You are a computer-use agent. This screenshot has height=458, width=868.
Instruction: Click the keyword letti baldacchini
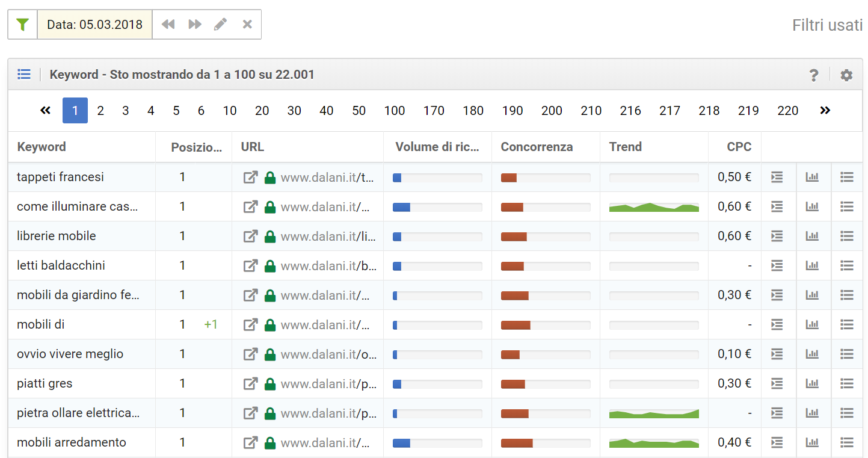click(x=61, y=265)
